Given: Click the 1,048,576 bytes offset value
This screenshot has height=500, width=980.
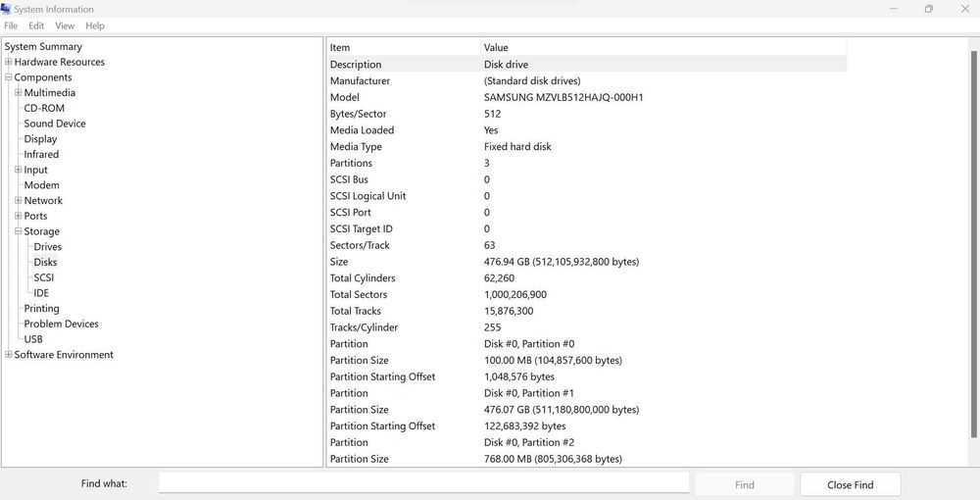Looking at the screenshot, I should [x=518, y=376].
